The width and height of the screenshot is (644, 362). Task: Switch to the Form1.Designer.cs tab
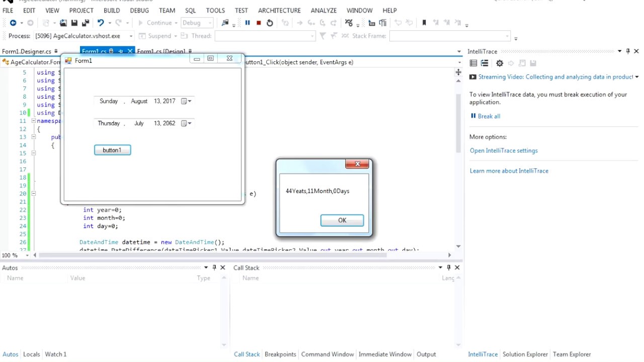(27, 51)
